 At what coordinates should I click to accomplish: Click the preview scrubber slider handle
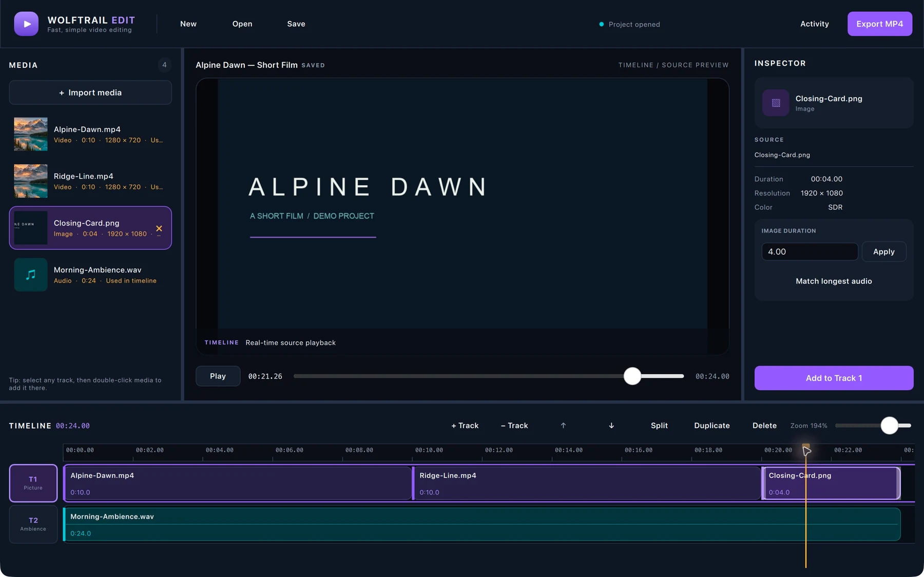tap(632, 376)
